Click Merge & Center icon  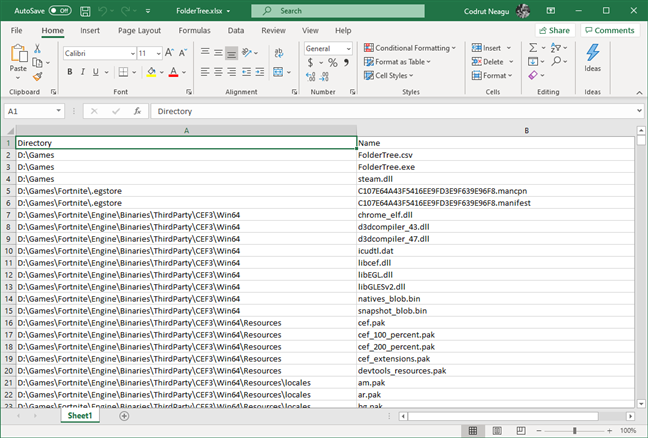coord(278,72)
